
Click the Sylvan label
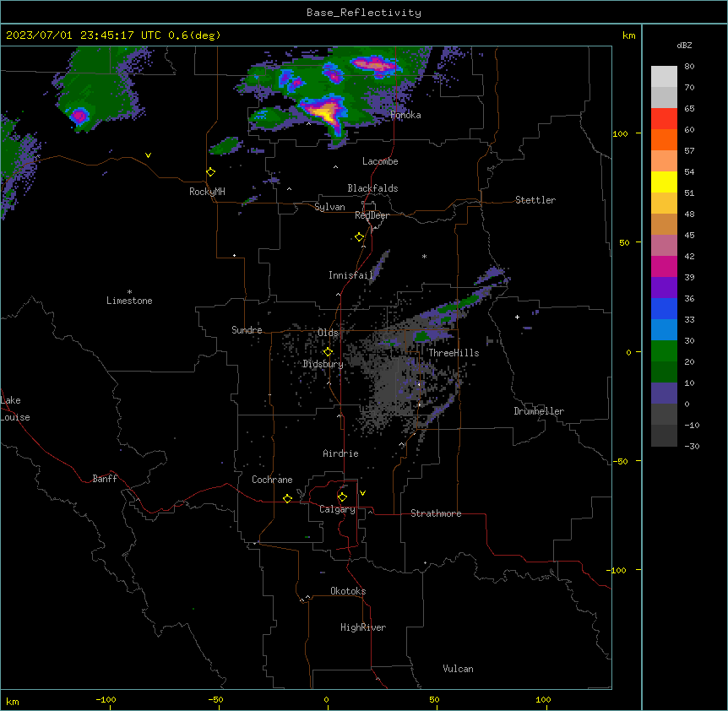(x=329, y=207)
